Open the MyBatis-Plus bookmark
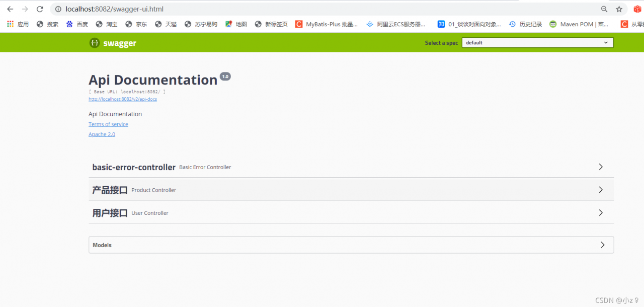The height and width of the screenshot is (307, 644). pyautogui.click(x=327, y=24)
